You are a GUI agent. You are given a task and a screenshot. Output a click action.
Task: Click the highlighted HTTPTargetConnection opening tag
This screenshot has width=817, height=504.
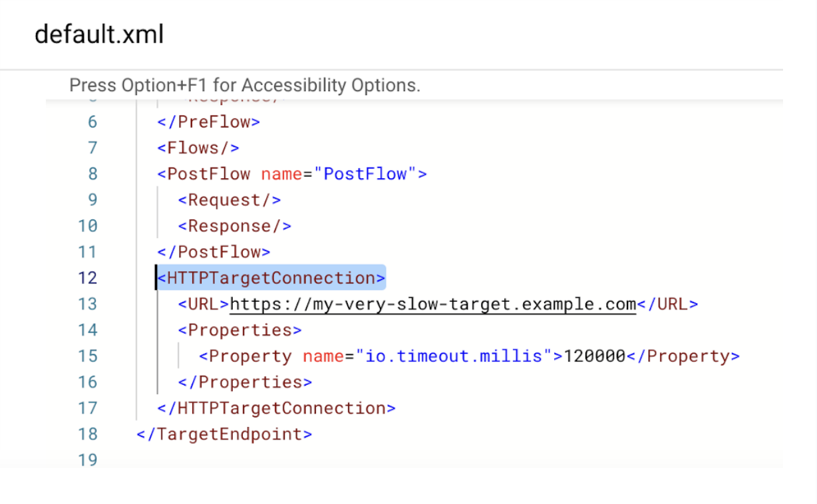coord(271,278)
